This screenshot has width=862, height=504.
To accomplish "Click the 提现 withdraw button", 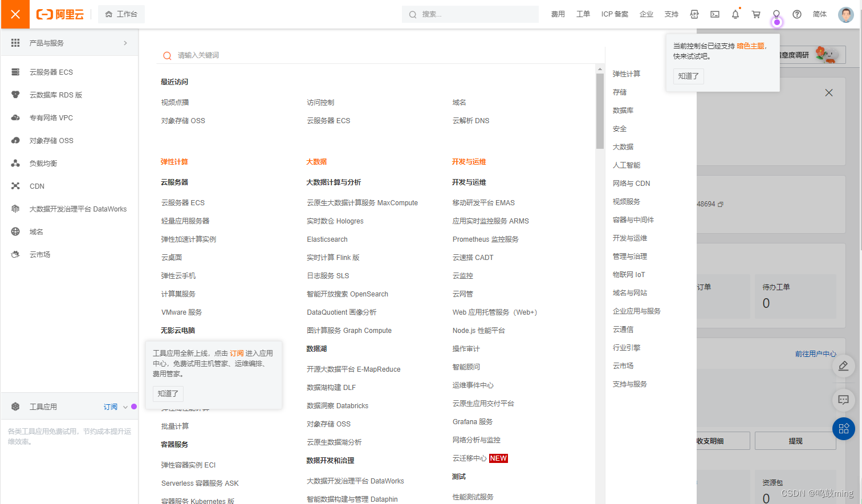I will (795, 441).
